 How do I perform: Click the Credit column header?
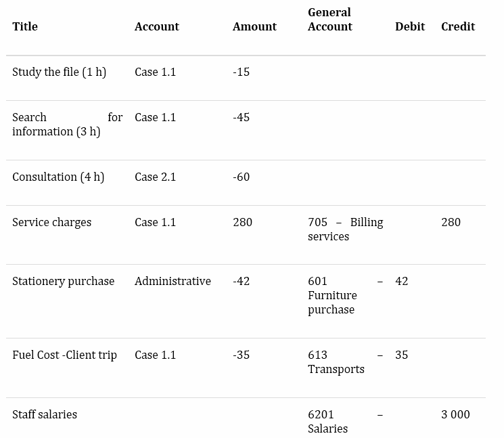tap(458, 26)
